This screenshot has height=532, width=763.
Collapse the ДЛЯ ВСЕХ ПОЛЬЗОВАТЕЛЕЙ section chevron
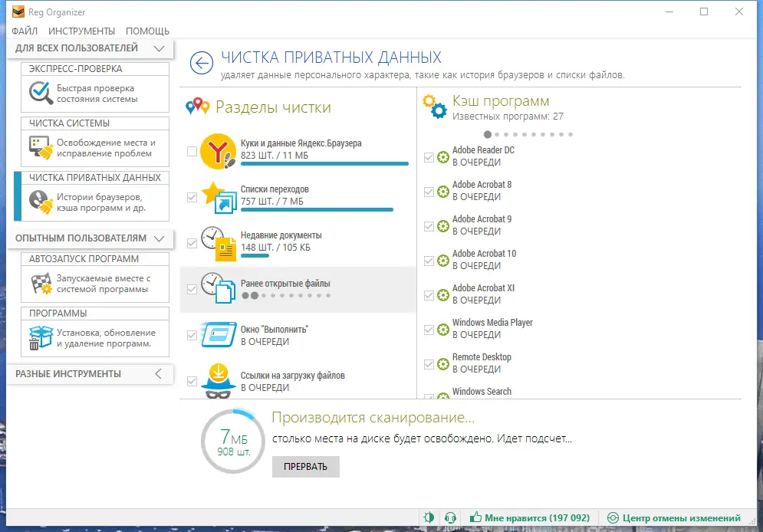coord(159,48)
